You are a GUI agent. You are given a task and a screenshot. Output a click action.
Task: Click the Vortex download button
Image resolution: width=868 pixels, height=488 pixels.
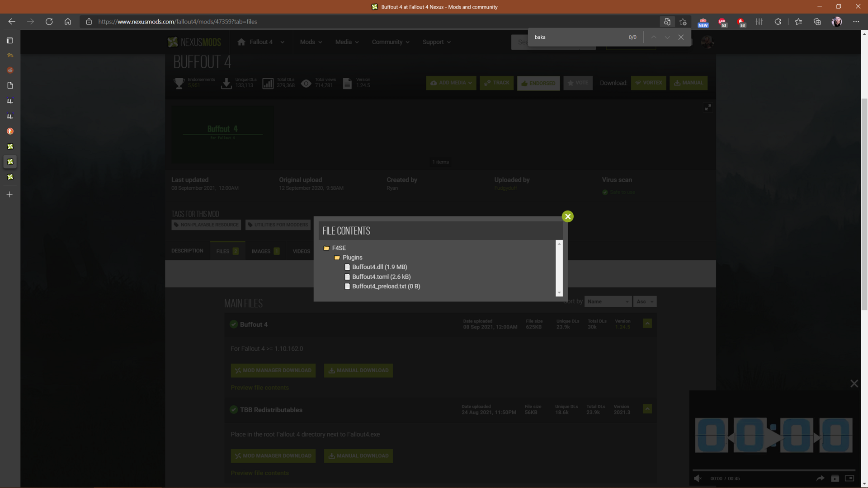(x=648, y=83)
